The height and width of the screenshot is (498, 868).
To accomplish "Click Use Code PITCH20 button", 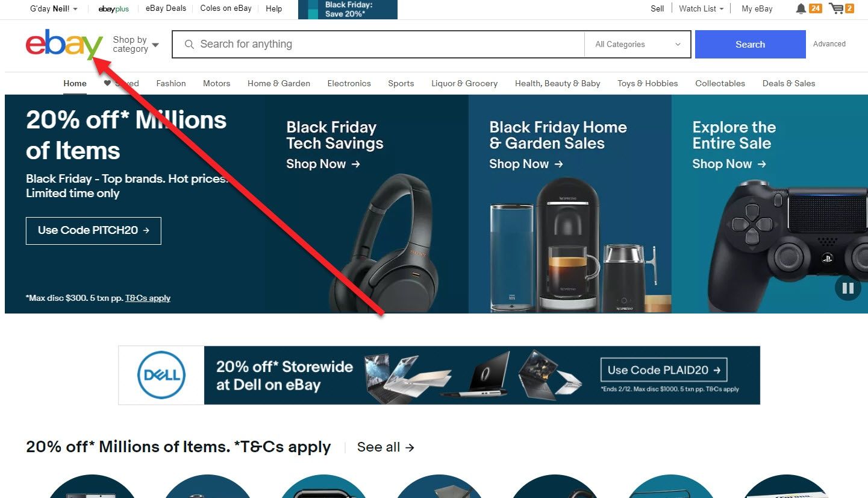I will (x=93, y=230).
